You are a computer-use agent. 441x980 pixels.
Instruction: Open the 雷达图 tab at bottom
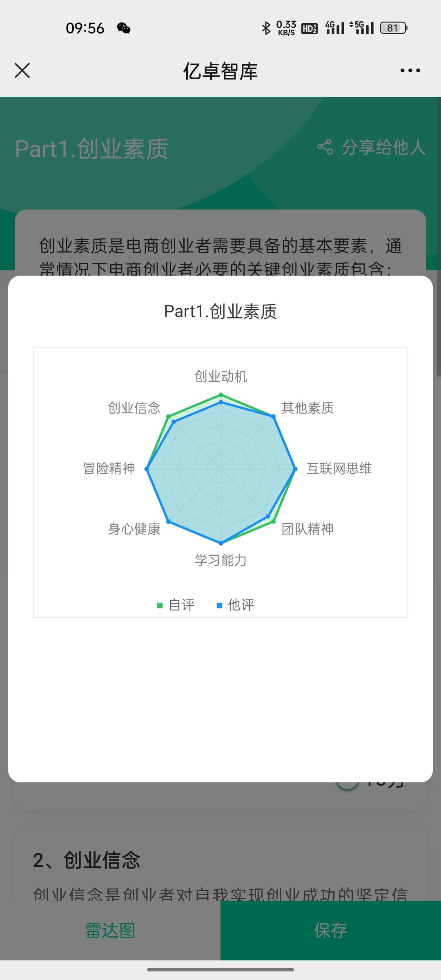(x=110, y=931)
